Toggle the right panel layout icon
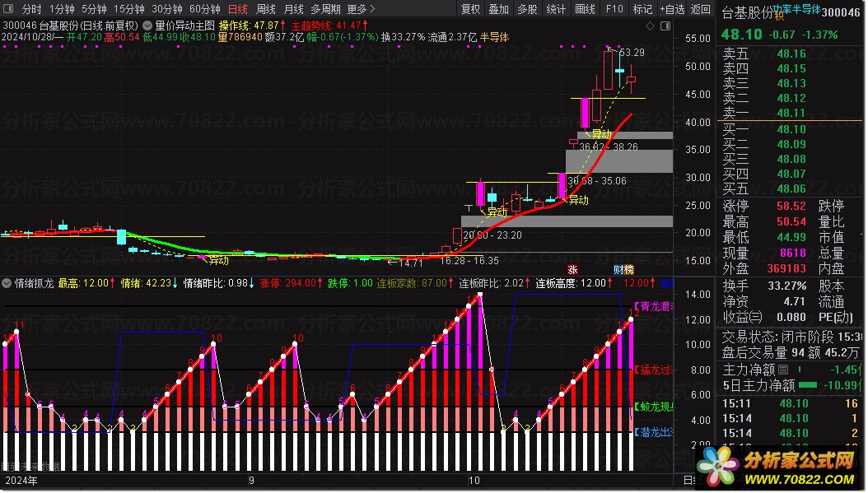This screenshot has width=868, height=493. coord(665,26)
